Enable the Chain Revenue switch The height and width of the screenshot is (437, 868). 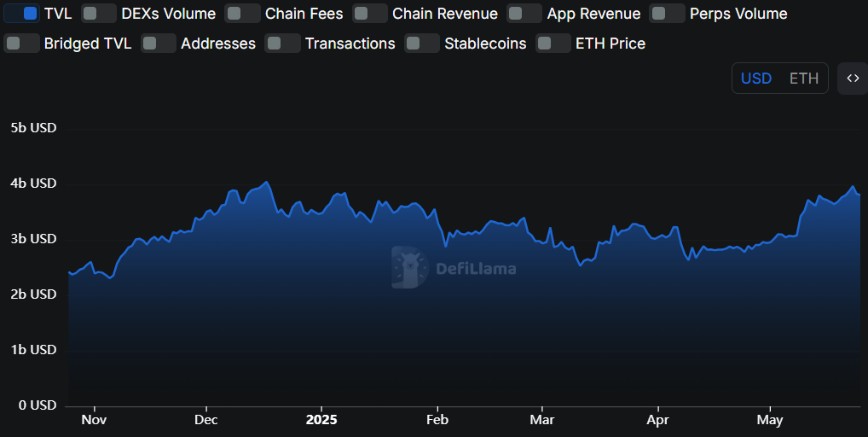[370, 14]
